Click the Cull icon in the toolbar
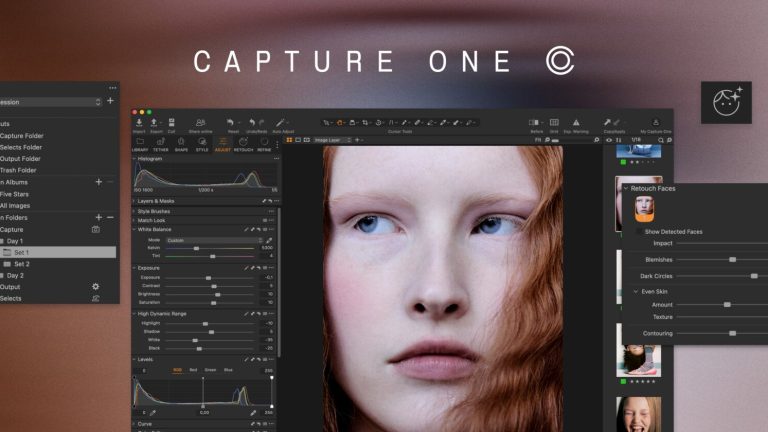 pos(171,122)
